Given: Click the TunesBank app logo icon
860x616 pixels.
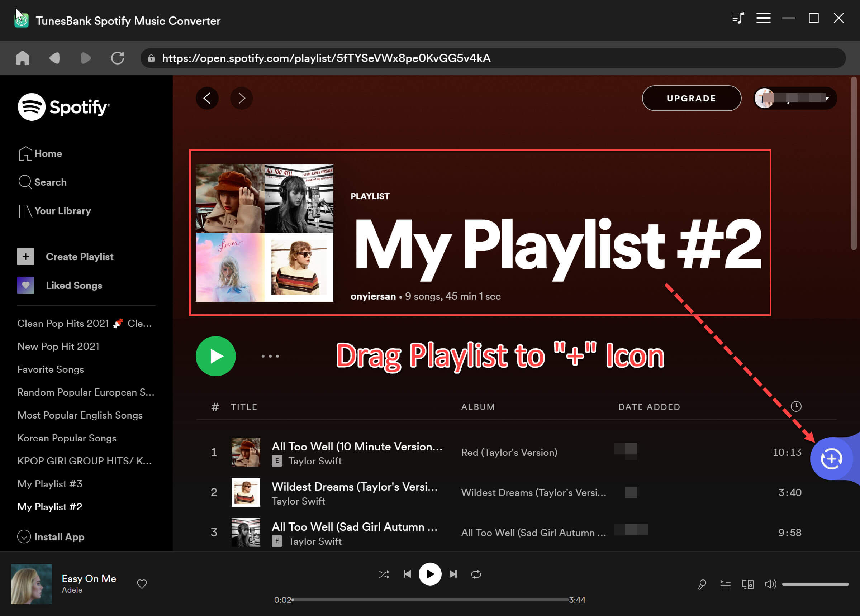Looking at the screenshot, I should [x=21, y=20].
